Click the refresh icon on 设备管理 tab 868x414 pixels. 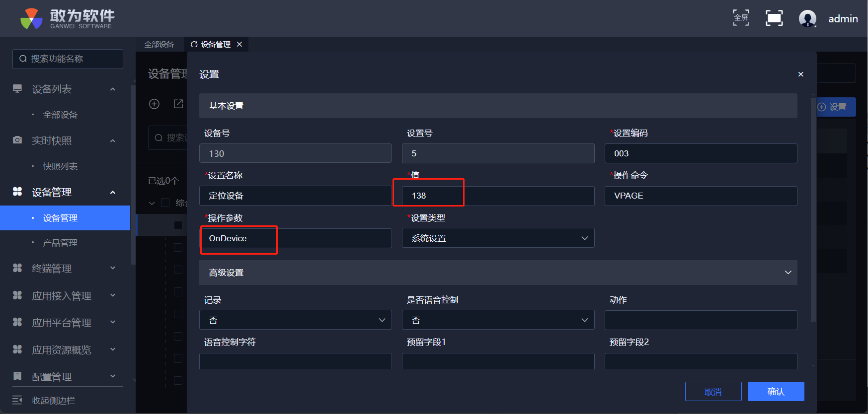click(x=194, y=45)
